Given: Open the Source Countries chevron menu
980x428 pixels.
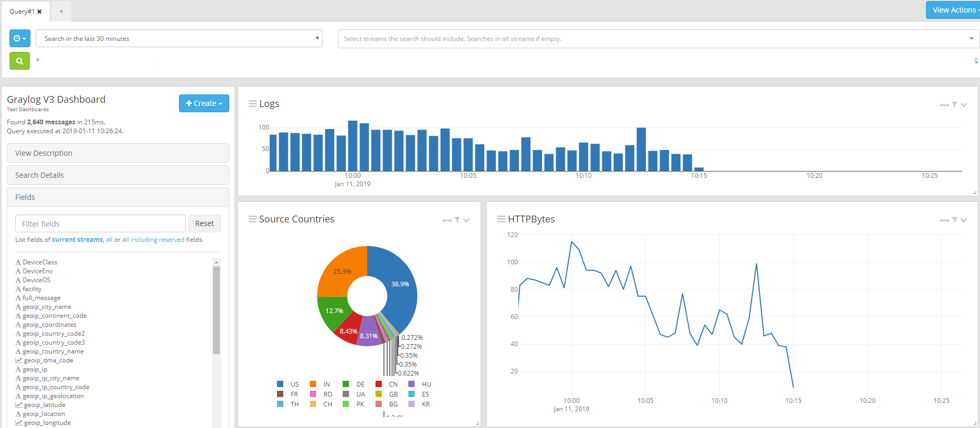Looking at the screenshot, I should point(466,220).
